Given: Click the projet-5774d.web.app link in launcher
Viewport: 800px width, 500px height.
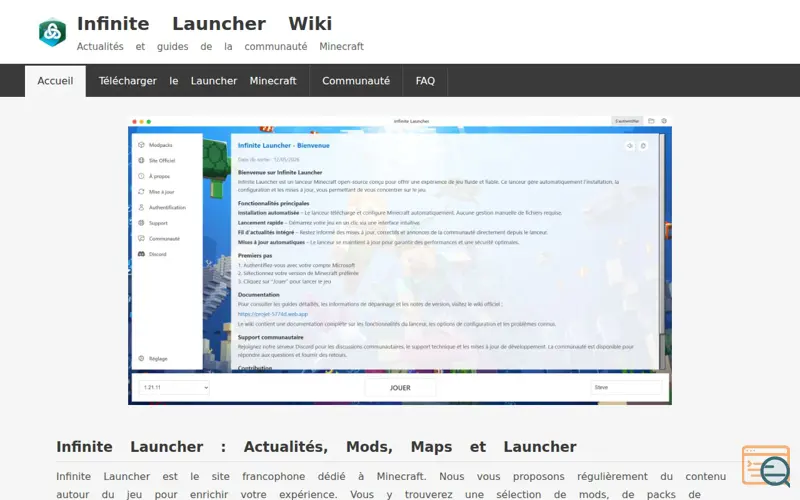Looking at the screenshot, I should tap(273, 314).
